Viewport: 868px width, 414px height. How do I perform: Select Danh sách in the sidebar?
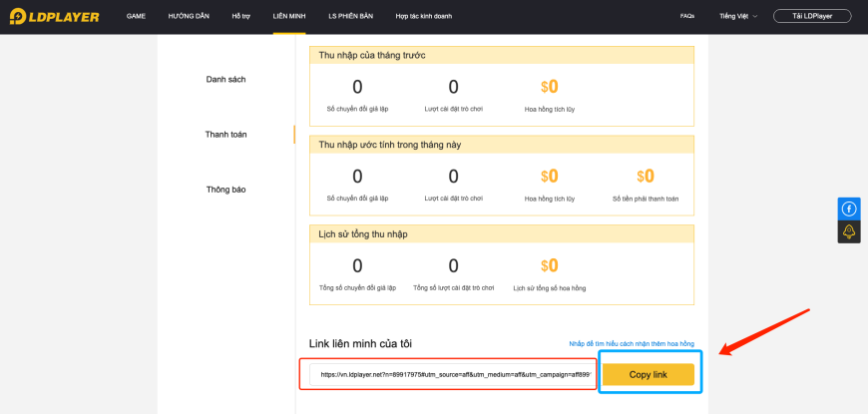225,79
